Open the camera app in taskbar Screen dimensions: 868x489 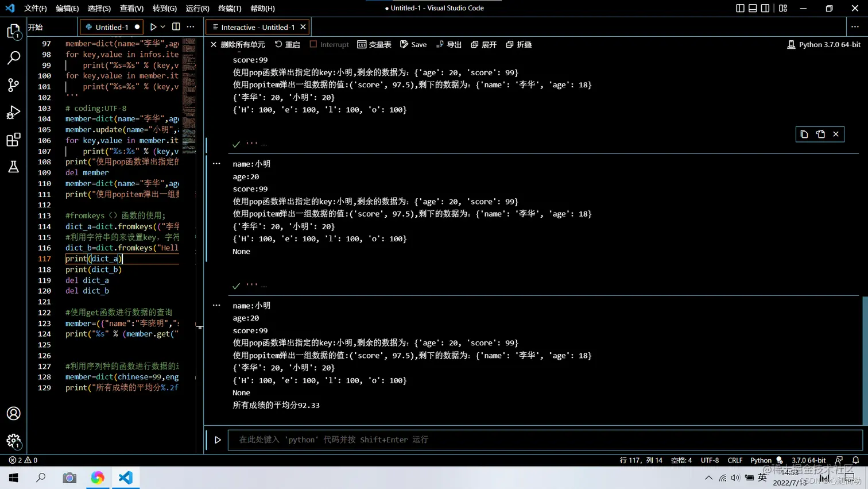tap(69, 478)
